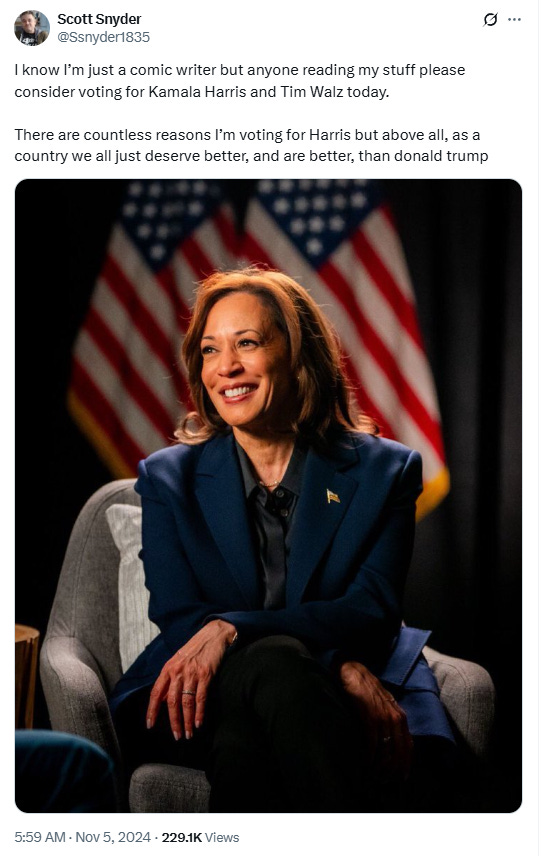The width and height of the screenshot is (542, 856).
Task: Click the Views label beside 229.1K
Action: point(222,837)
